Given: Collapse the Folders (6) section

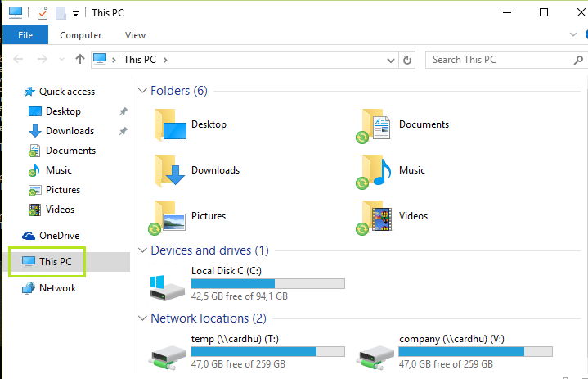Looking at the screenshot, I should pyautogui.click(x=143, y=91).
